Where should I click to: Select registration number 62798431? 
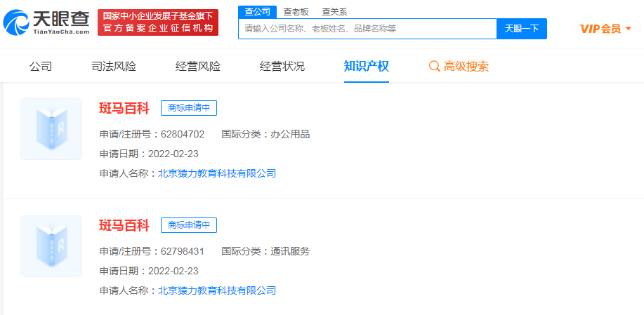click(x=183, y=251)
